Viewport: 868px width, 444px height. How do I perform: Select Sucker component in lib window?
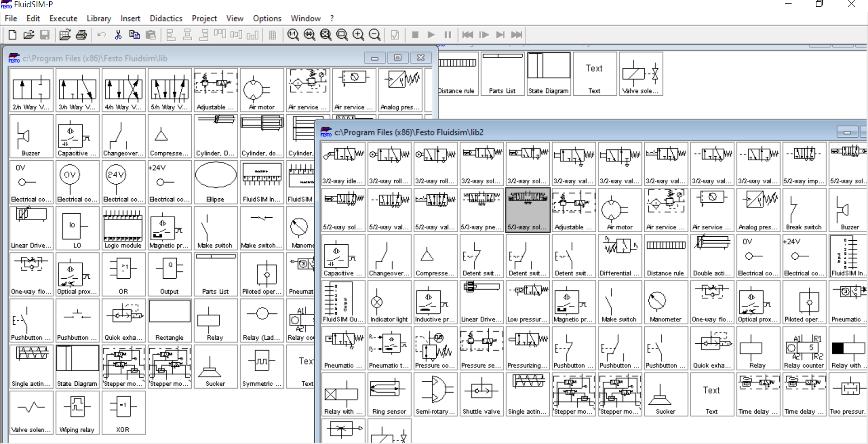[x=216, y=366]
